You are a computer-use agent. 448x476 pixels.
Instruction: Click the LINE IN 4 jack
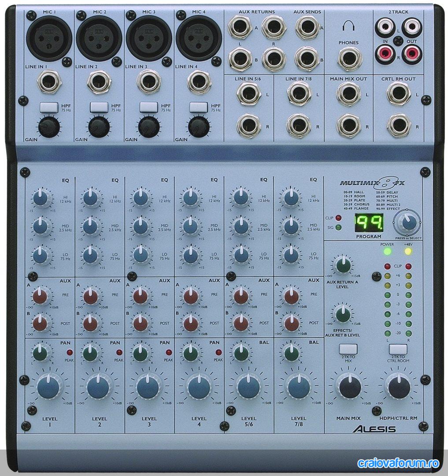point(199,82)
